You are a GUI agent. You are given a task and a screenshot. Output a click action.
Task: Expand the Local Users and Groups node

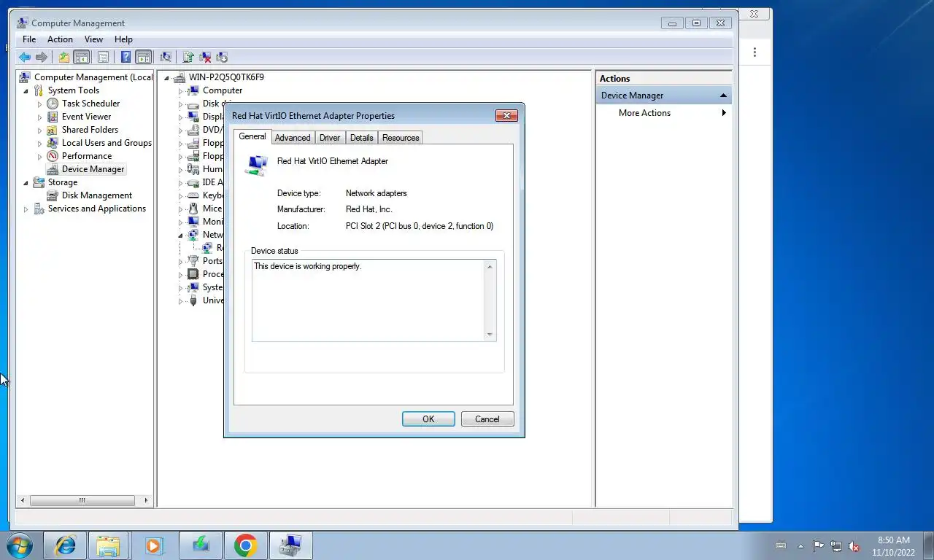(x=40, y=144)
